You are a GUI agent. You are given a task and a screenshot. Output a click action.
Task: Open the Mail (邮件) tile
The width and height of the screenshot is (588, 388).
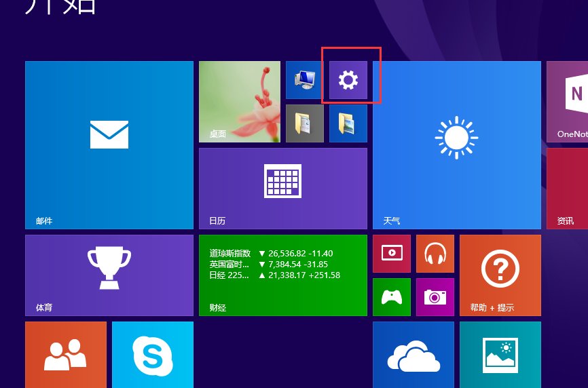109,145
